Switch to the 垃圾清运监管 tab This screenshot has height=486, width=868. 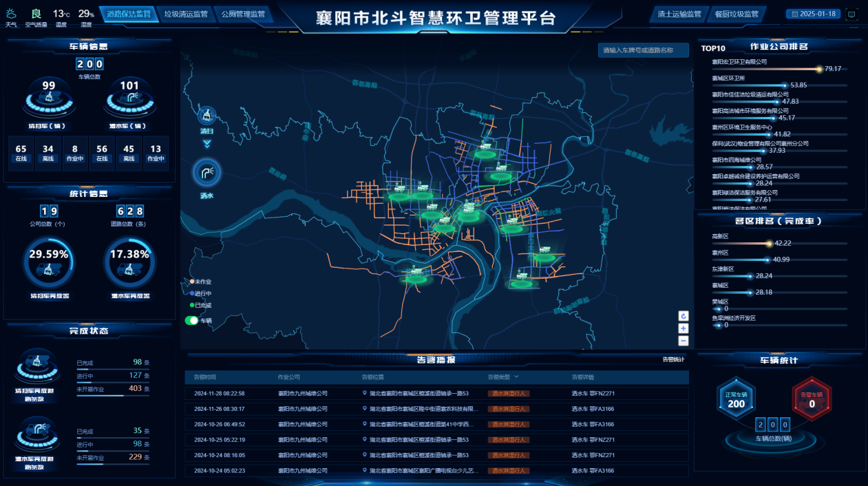pos(186,14)
